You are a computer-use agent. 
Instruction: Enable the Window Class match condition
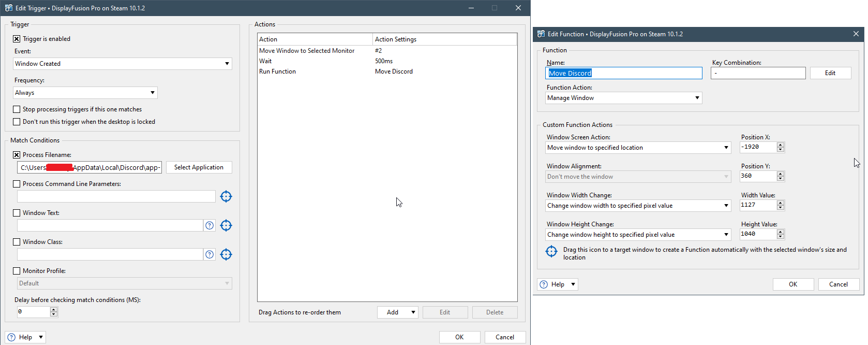[x=17, y=242]
